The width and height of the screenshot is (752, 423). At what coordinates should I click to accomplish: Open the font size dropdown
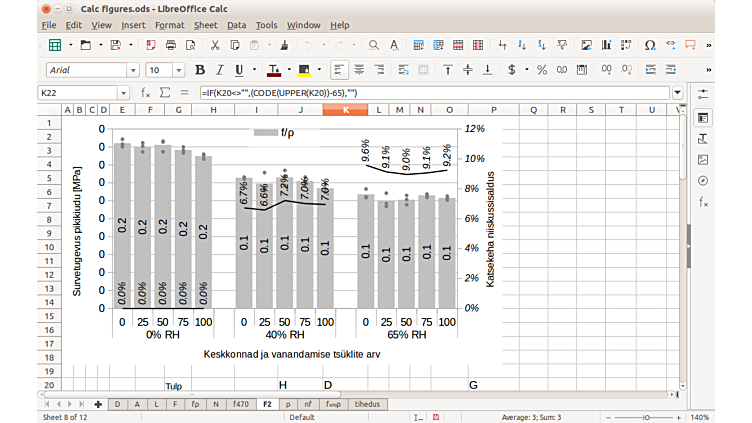tap(181, 70)
